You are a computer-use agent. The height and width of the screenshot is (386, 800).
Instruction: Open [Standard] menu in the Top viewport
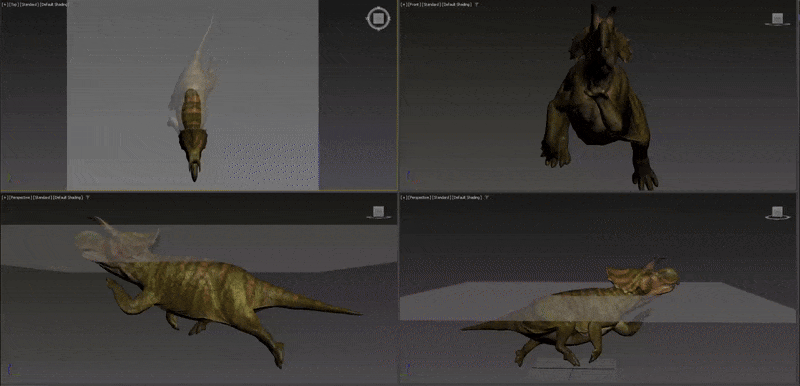30,5
